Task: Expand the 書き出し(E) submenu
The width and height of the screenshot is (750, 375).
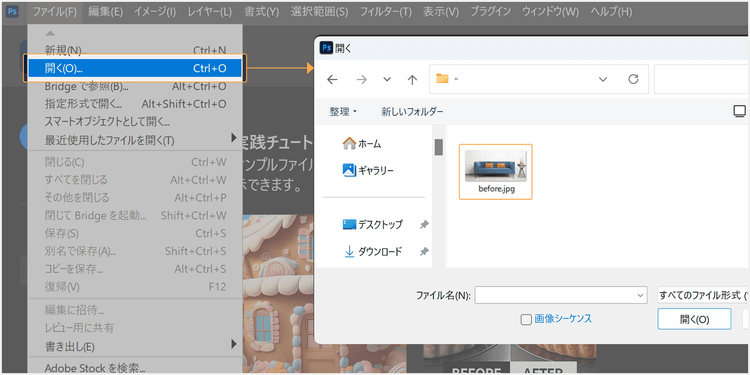Action: (135, 345)
